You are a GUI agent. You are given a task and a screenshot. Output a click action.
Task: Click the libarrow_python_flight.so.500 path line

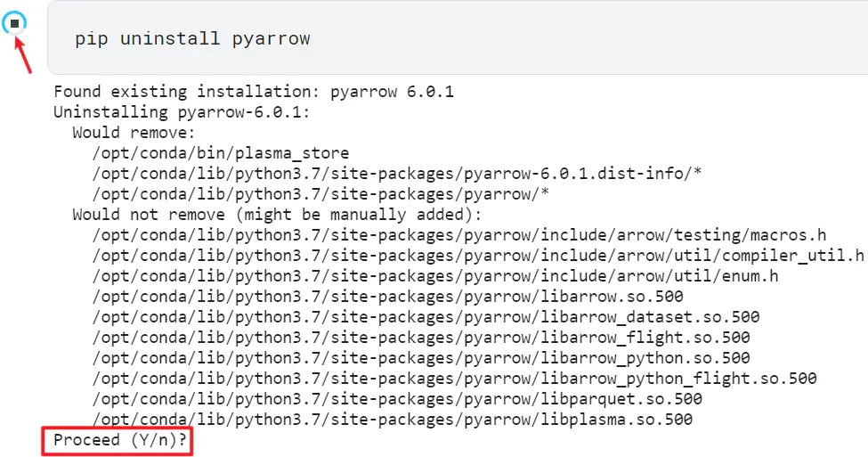pyautogui.click(x=454, y=379)
